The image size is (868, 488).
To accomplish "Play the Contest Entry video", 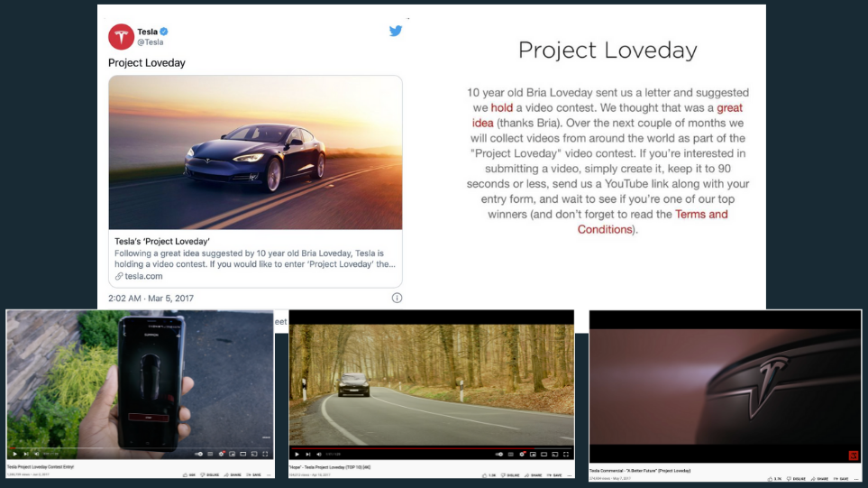I will point(15,454).
